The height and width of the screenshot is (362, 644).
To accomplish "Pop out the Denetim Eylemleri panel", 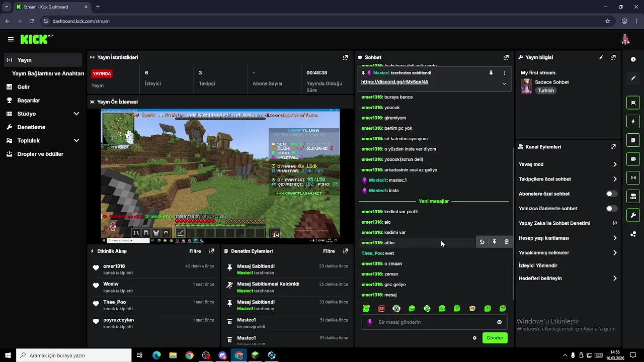I will [345, 251].
